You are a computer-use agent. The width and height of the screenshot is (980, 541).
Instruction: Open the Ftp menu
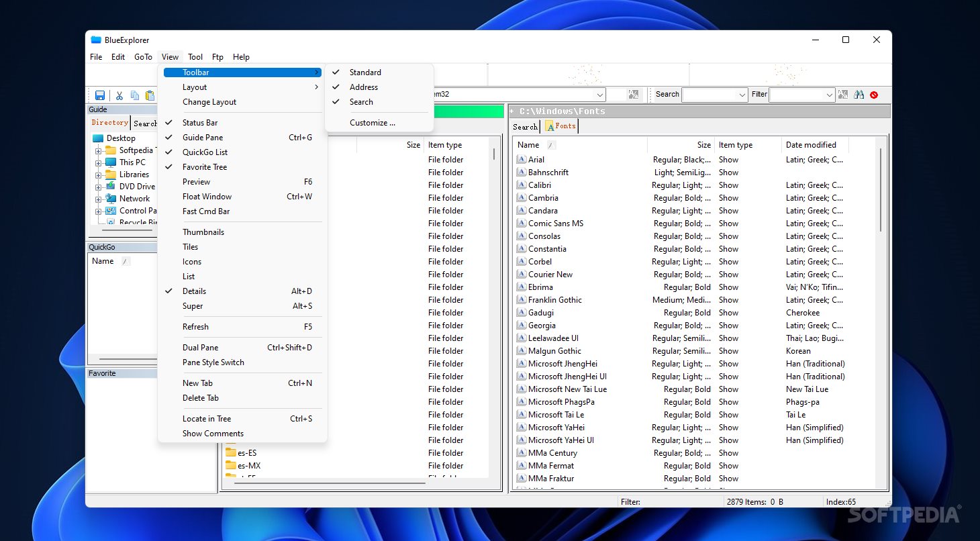coord(217,57)
